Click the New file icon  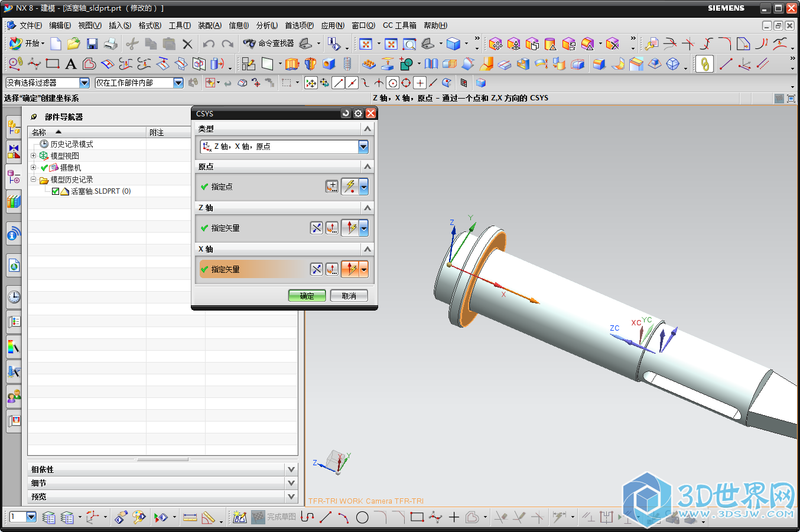coord(56,44)
